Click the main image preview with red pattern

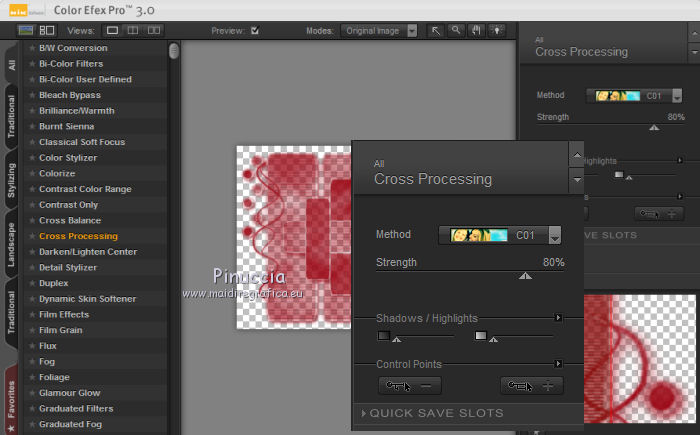294,237
